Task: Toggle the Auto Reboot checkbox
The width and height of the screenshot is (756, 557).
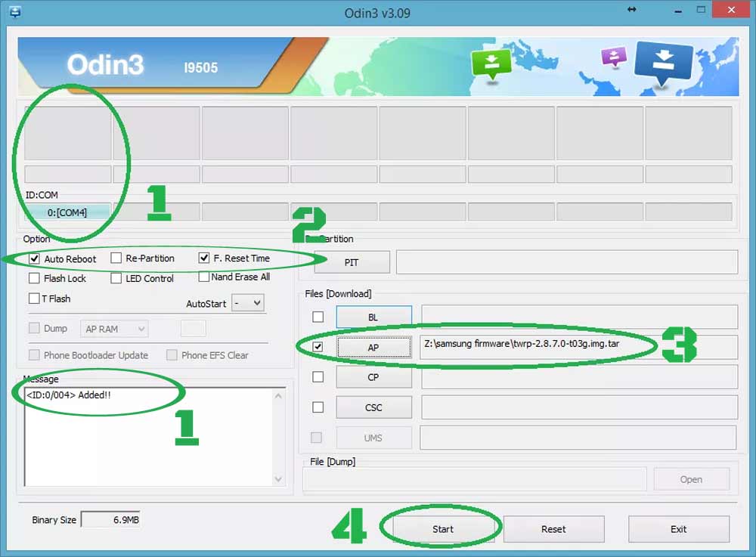Action: pyautogui.click(x=34, y=258)
